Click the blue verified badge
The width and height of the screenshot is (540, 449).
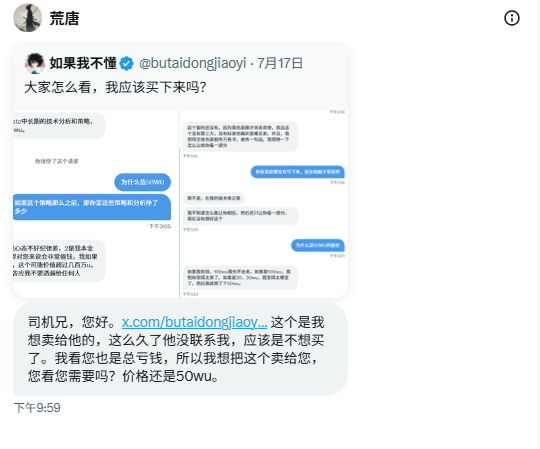pyautogui.click(x=127, y=63)
